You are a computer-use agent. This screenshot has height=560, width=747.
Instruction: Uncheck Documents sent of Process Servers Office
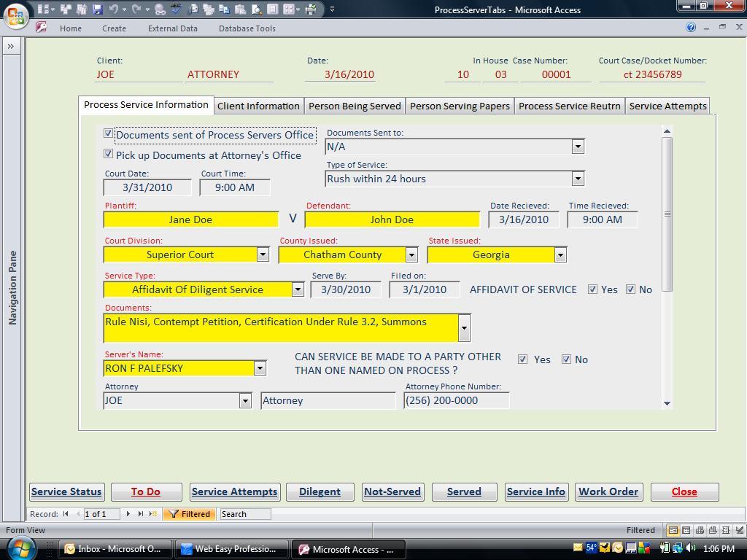(108, 133)
